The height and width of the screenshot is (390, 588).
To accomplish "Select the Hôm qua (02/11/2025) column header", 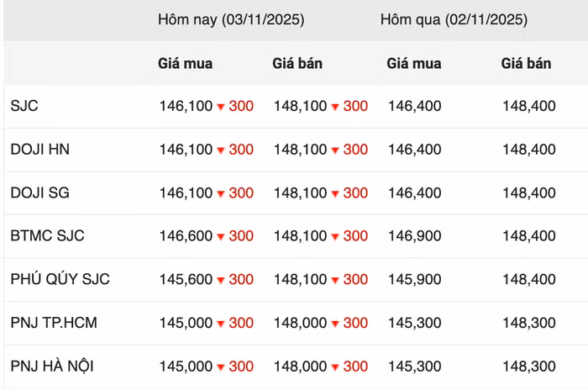I will click(x=454, y=19).
